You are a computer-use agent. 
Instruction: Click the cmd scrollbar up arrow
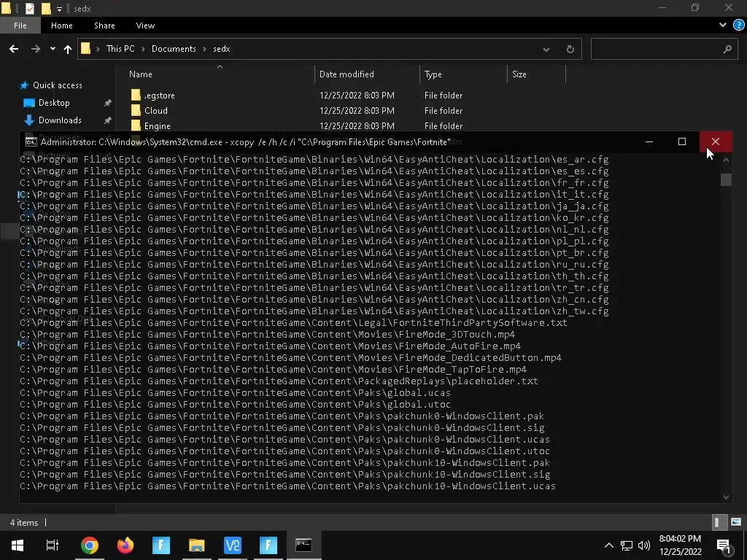point(726,160)
